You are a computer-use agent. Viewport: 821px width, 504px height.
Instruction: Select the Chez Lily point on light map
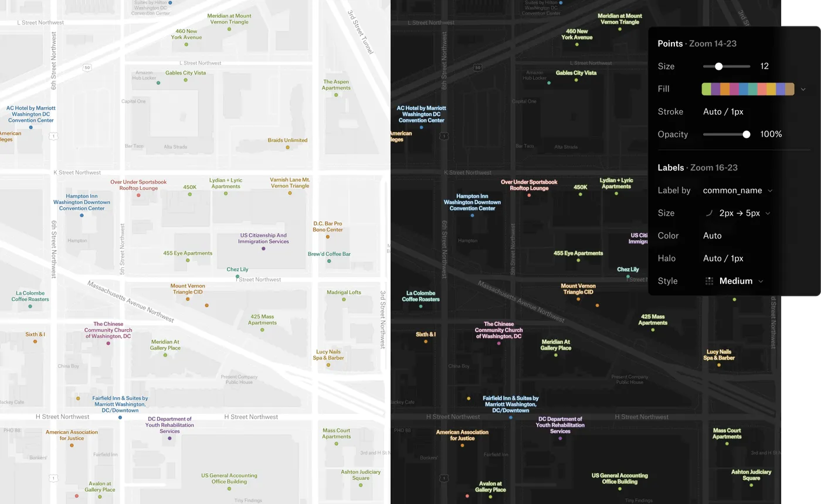[x=238, y=277]
